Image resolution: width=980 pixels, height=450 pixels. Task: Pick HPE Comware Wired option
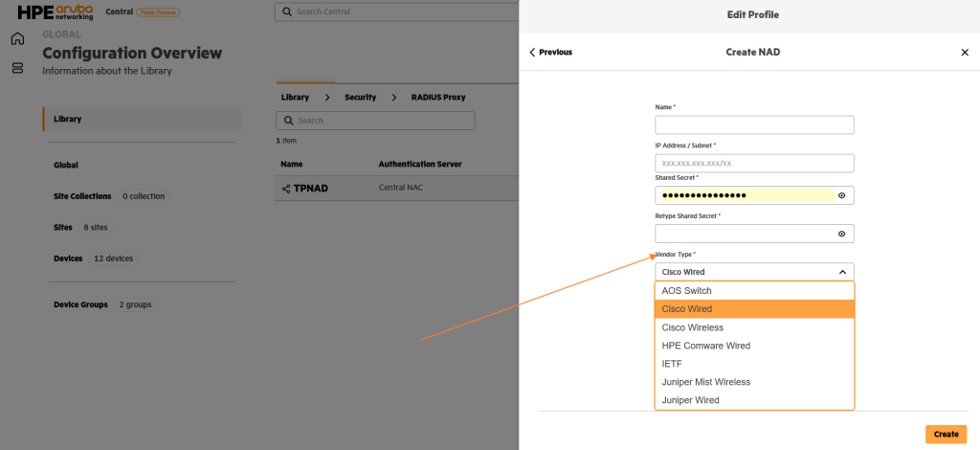pos(705,346)
